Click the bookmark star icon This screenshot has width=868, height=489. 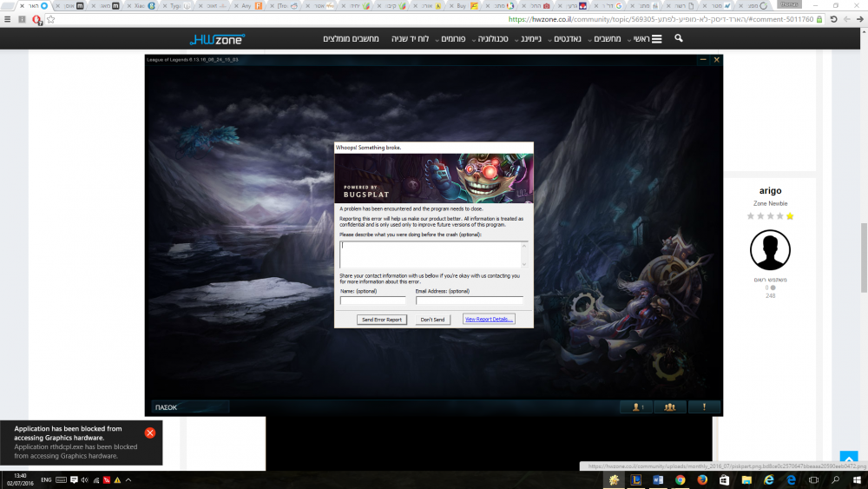[x=51, y=19]
